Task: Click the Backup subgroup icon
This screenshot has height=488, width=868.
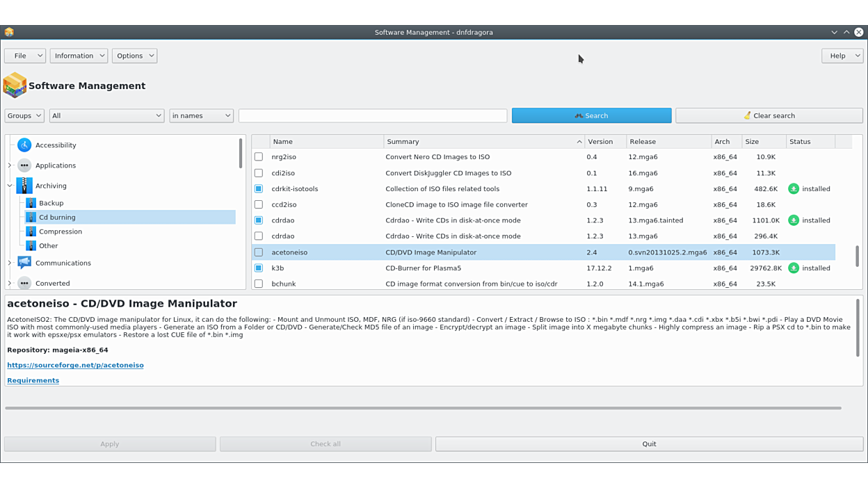Action: coord(31,203)
